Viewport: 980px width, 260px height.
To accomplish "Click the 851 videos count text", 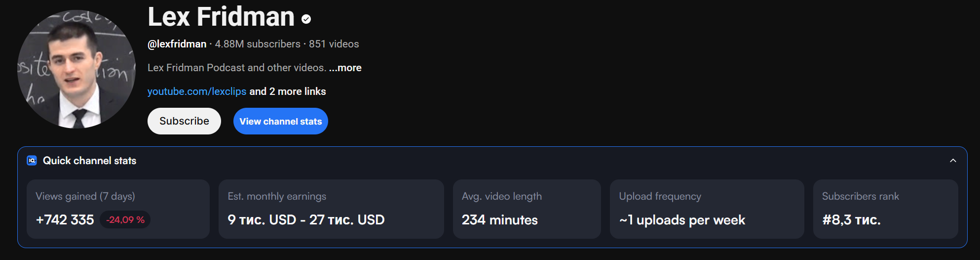I will (x=334, y=44).
